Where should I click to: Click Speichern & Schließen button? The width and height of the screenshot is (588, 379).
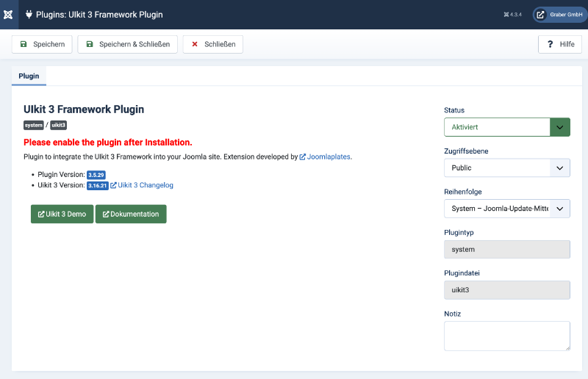tap(127, 44)
